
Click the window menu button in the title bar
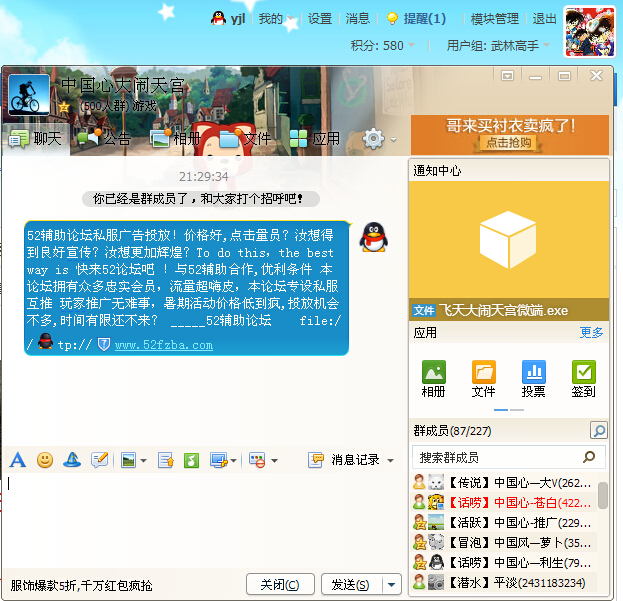[x=507, y=75]
